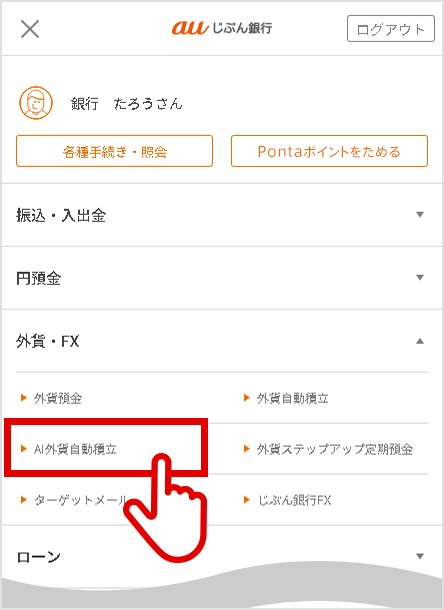Open 外貨ステップアップ定期預金
444x610 pixels.
click(x=335, y=449)
